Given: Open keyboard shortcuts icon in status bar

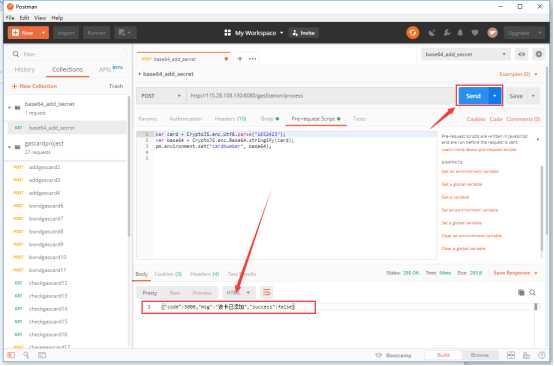Looking at the screenshot, I should 526,355.
